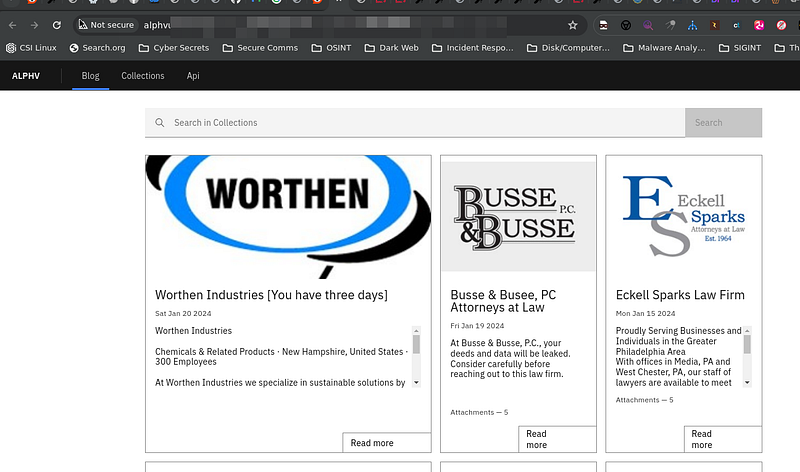800x472 pixels.
Task: Reload the current page
Action: coord(57,25)
